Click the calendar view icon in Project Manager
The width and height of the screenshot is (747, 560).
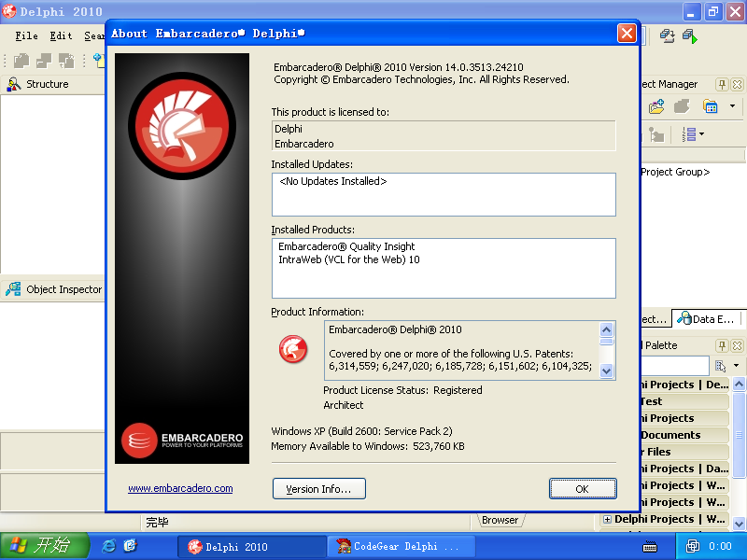[711, 107]
